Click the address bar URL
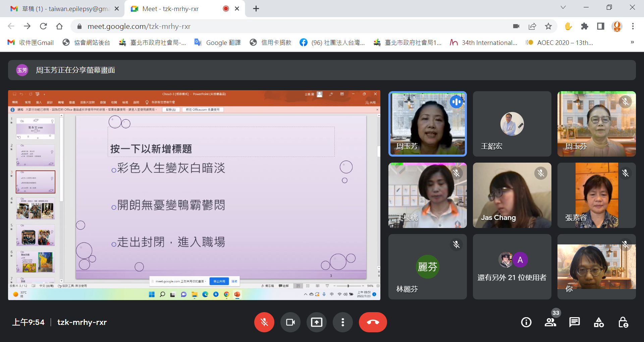Image resolution: width=644 pixels, height=342 pixels. click(139, 26)
